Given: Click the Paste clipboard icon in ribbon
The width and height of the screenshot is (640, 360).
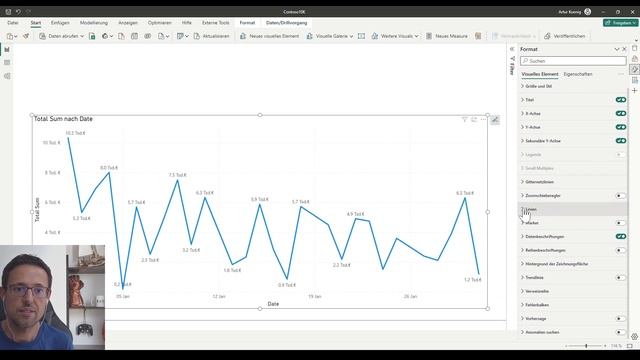Looking at the screenshot, I should [x=10, y=36].
